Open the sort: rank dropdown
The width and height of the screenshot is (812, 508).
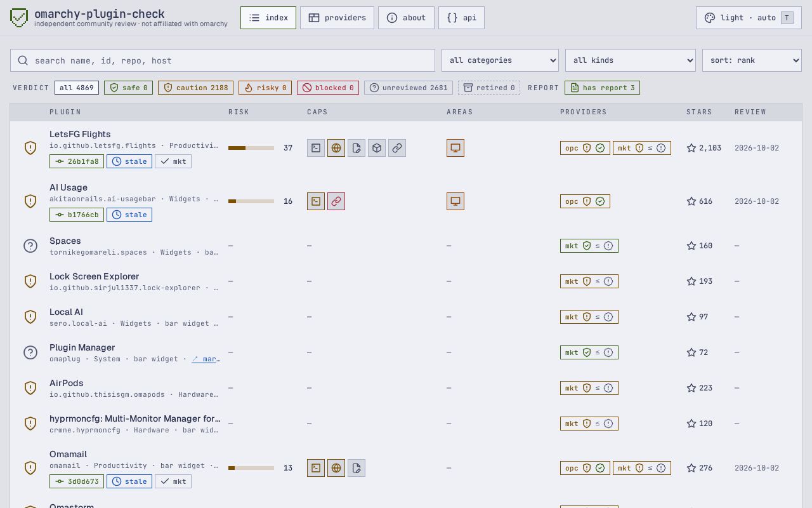(752, 60)
